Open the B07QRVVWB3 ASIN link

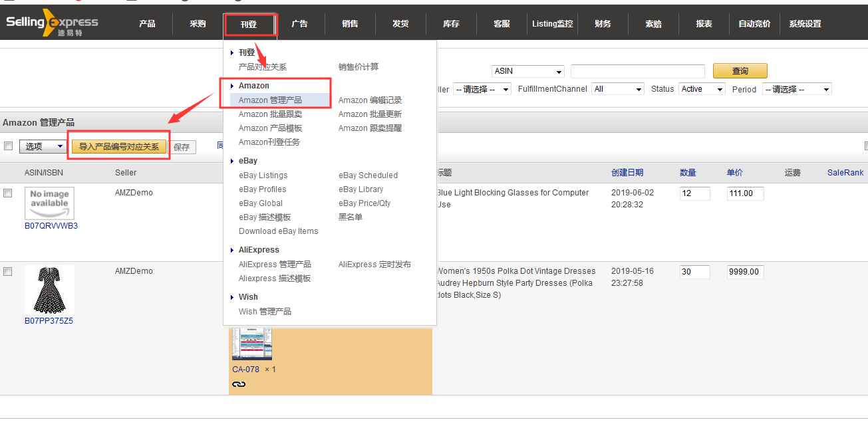pyautogui.click(x=51, y=226)
